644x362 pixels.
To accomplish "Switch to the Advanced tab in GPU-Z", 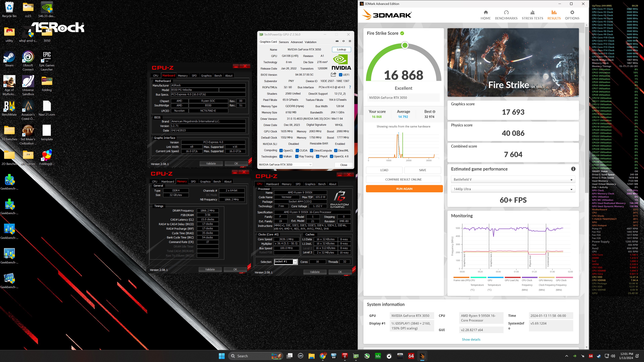I will click(x=297, y=42).
